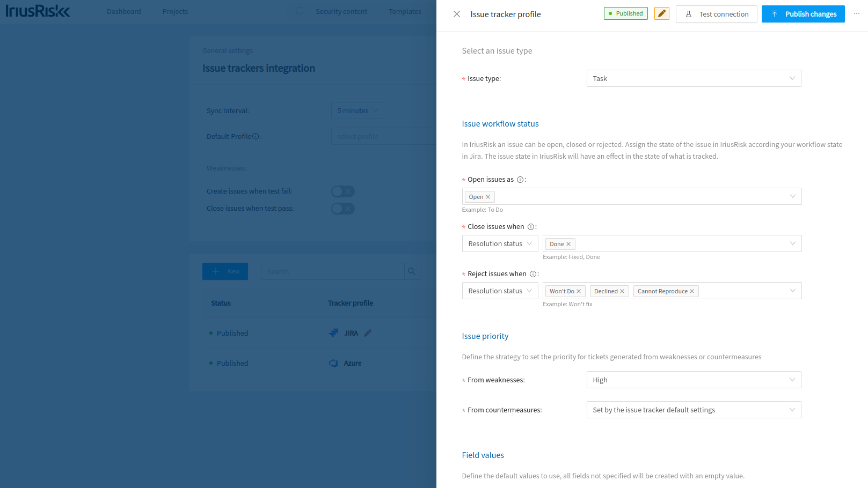Click the JIRA tracker icon
The image size is (868, 488).
333,333
